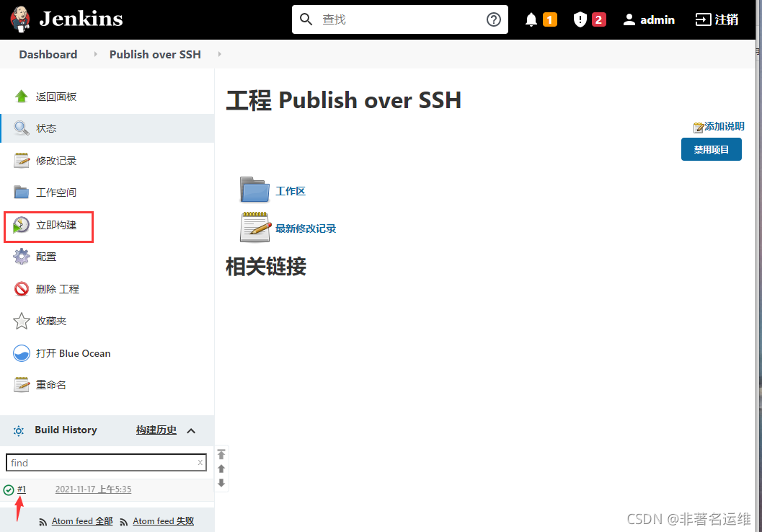Open the Jenkins home title link
The width and height of the screenshot is (762, 532).
click(x=81, y=19)
